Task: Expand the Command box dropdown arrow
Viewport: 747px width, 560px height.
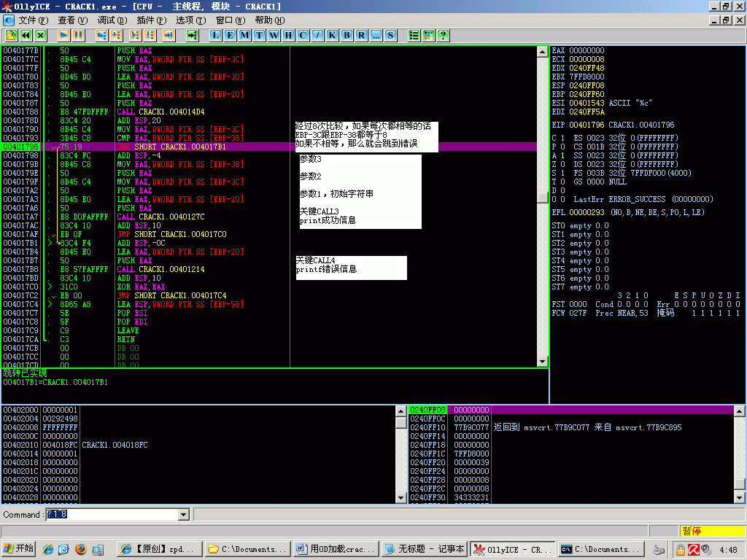Action: click(183, 514)
